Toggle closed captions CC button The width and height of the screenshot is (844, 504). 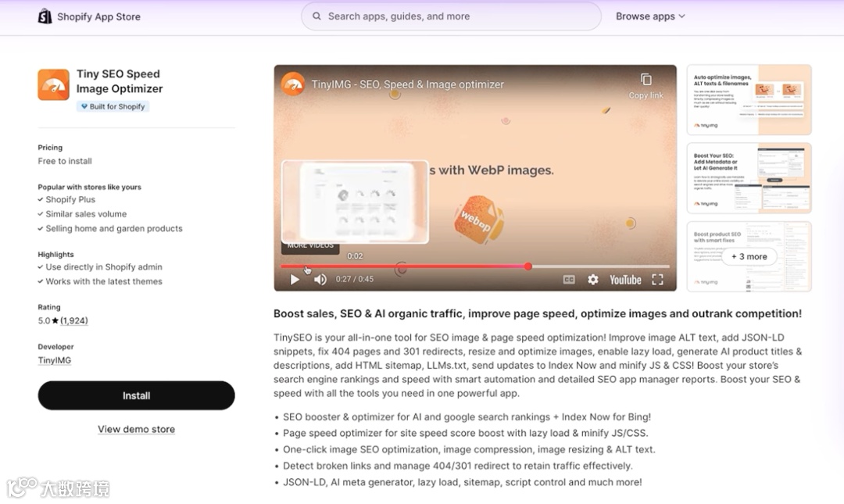click(569, 280)
